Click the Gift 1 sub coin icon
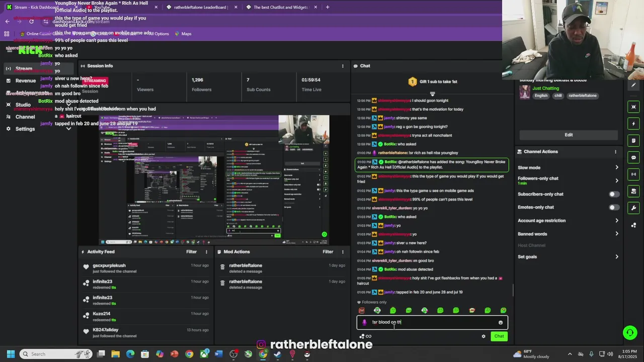644x362 pixels. (412, 81)
